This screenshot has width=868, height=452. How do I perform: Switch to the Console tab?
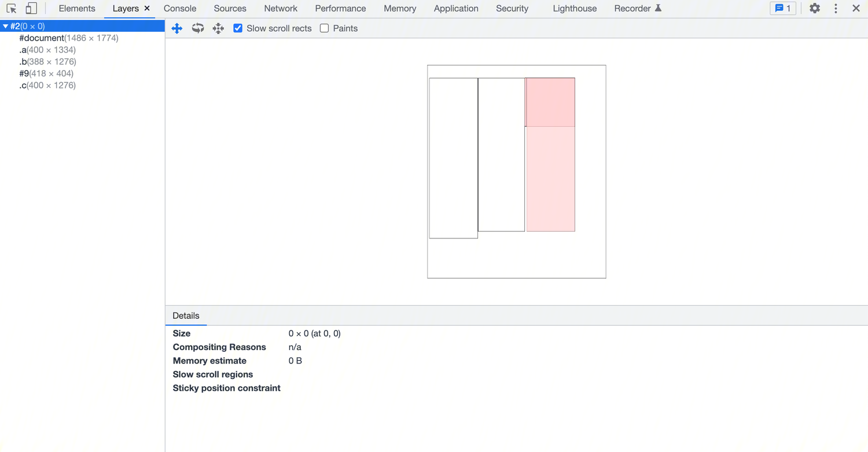180,9
